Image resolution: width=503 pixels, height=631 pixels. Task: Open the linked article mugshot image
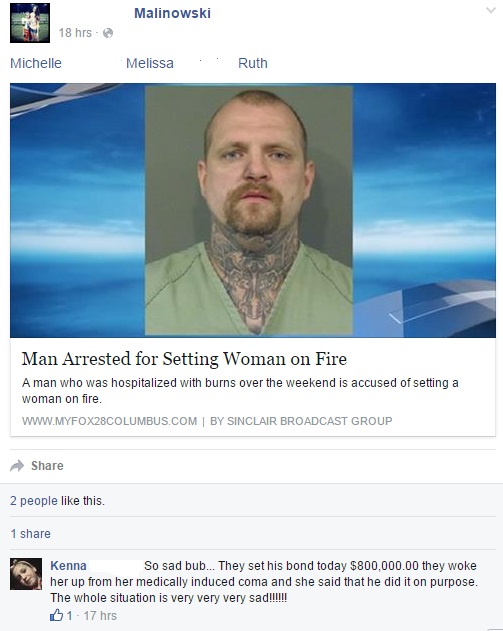[253, 210]
